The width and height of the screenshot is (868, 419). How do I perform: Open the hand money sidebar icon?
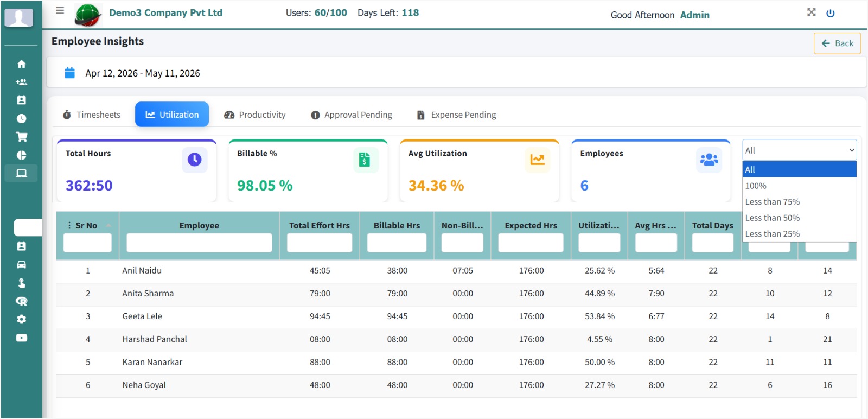tap(22, 283)
